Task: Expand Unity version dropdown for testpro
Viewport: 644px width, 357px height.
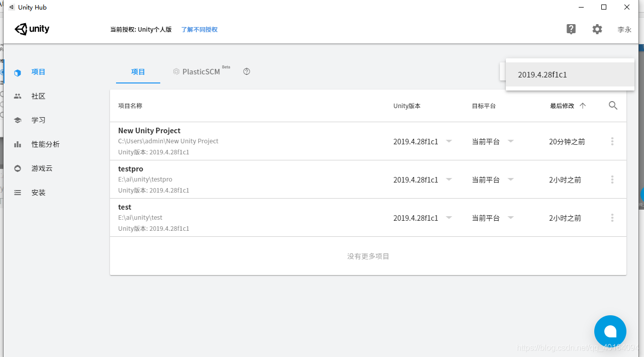Action: coord(449,180)
